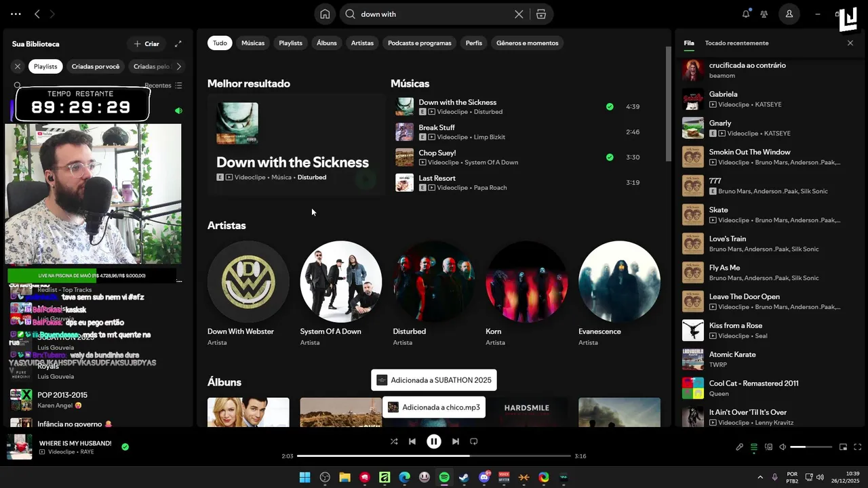Select Gêneros e momentos filter
This screenshot has height=488, width=868.
pyautogui.click(x=528, y=43)
